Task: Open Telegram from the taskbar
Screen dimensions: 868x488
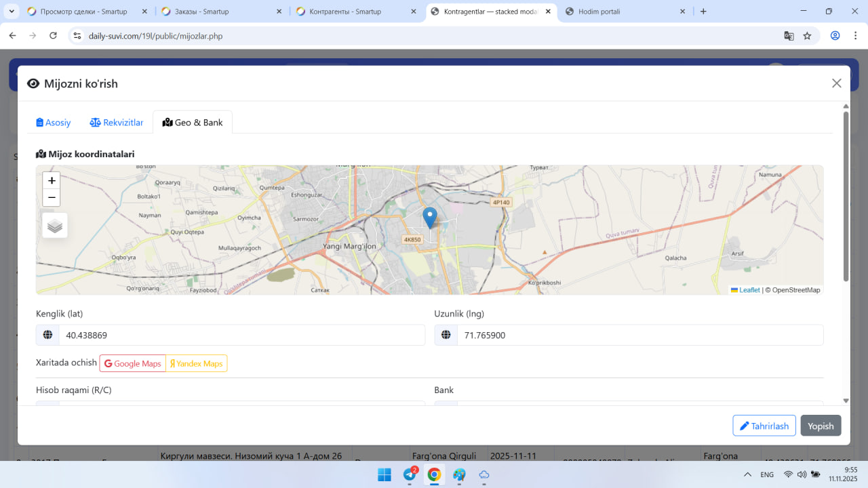Action: (410, 474)
